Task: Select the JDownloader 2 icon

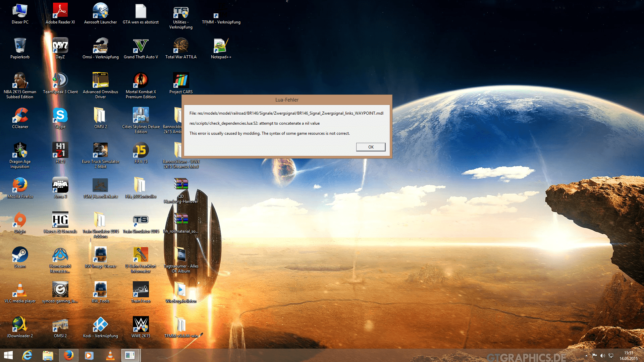Action: pyautogui.click(x=20, y=328)
